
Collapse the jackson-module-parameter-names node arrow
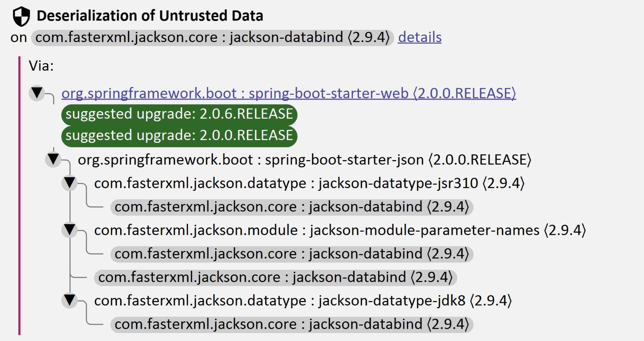pyautogui.click(x=70, y=230)
